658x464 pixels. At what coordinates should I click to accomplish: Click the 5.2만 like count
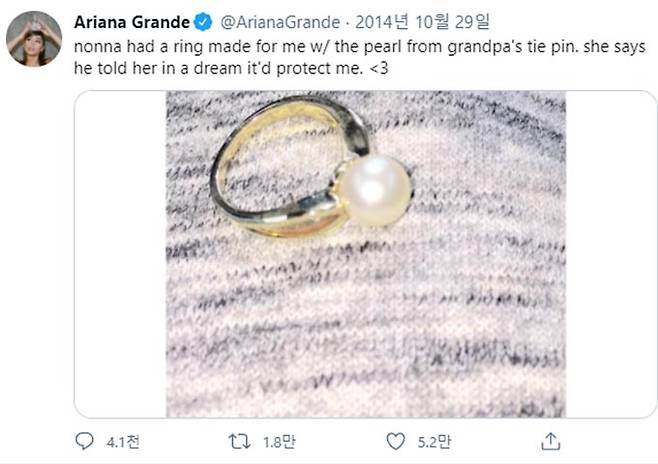tap(431, 441)
